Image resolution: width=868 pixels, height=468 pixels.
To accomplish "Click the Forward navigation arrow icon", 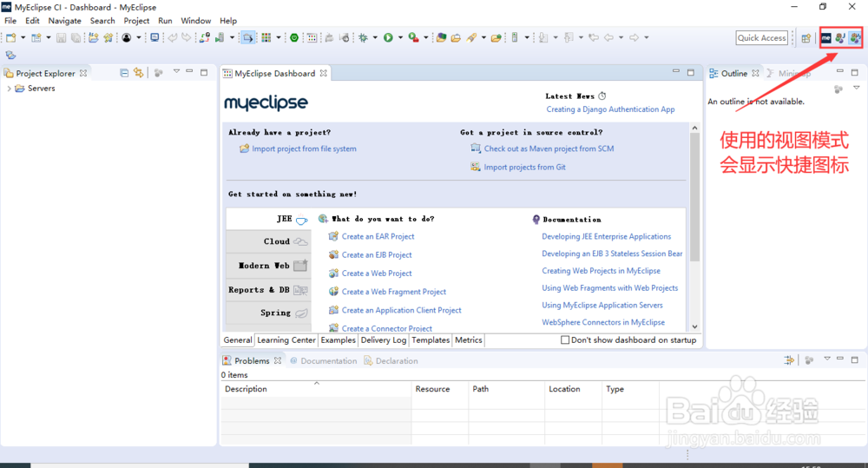I will point(634,37).
